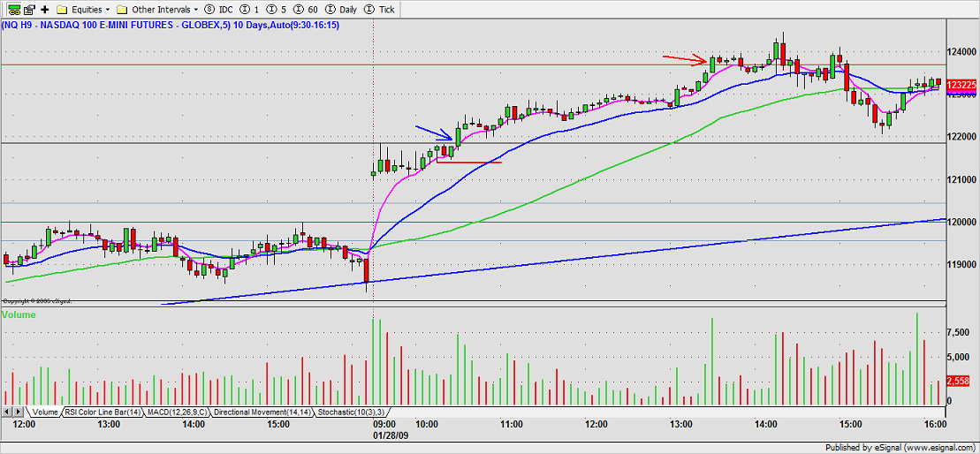Select the MACD(12,26,9,C) tab
The width and height of the screenshot is (980, 454).
click(x=179, y=412)
